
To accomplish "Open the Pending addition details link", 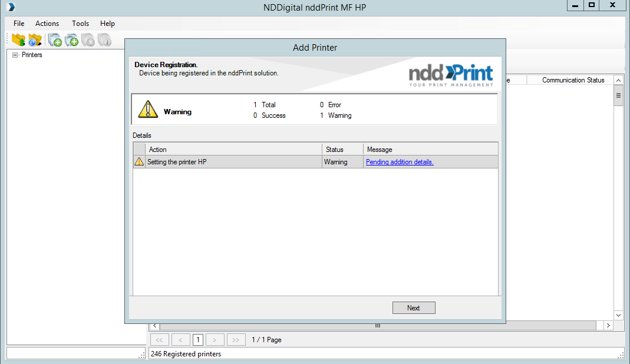I will tap(400, 162).
